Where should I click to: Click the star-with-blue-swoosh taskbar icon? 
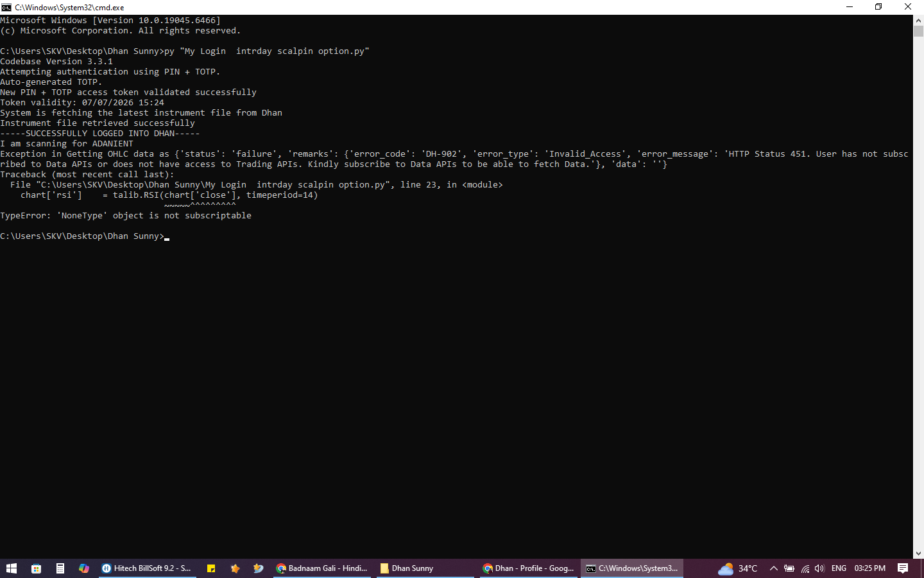(x=259, y=568)
